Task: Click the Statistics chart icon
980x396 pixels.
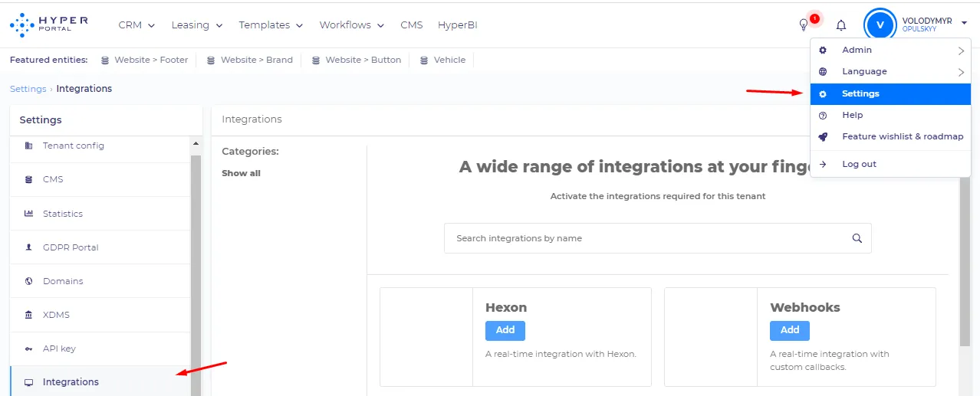Action: (x=28, y=214)
